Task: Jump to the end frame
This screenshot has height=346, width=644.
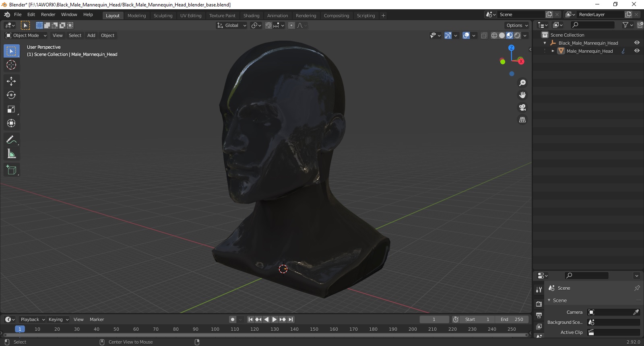Action: (x=291, y=319)
